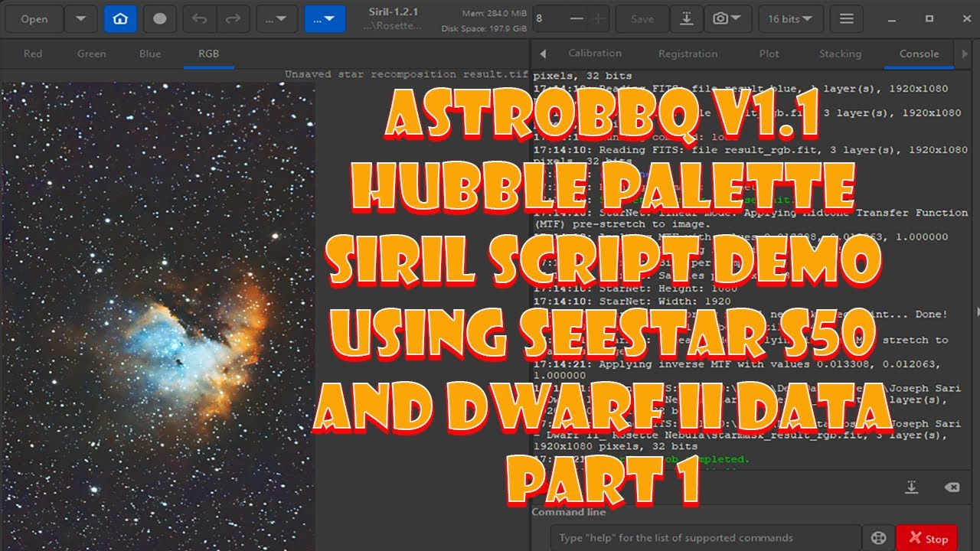
Task: Decrease the thread count with minus
Action: click(577, 19)
